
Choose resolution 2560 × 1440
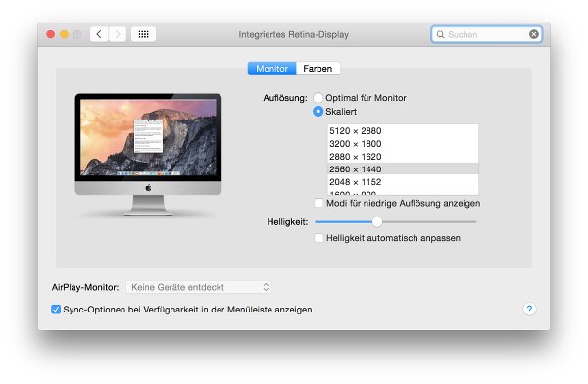pos(403,169)
